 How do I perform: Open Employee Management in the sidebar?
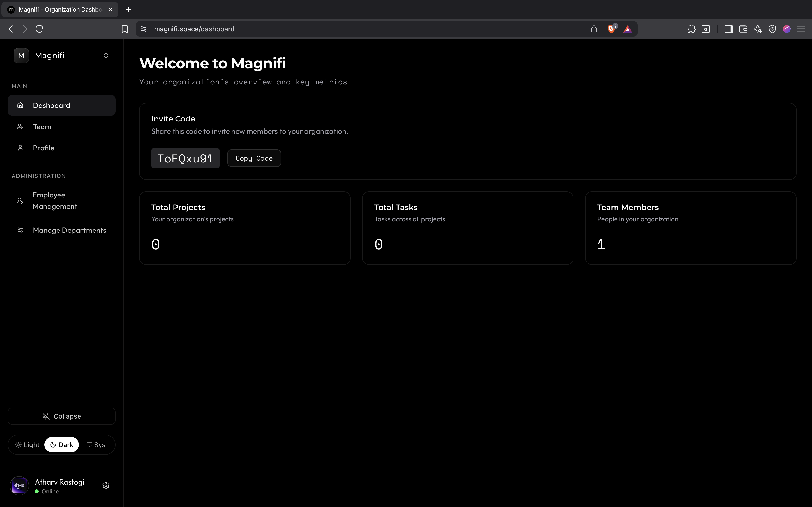point(55,201)
